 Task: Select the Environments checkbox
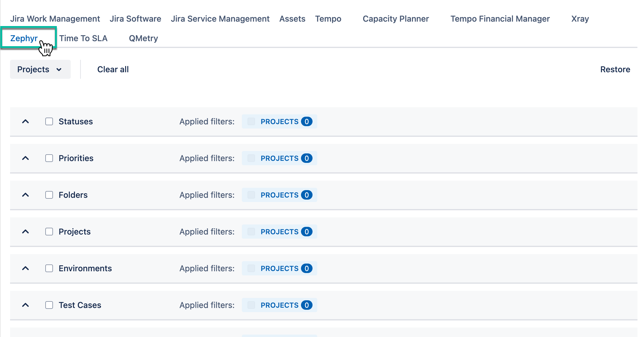click(49, 268)
